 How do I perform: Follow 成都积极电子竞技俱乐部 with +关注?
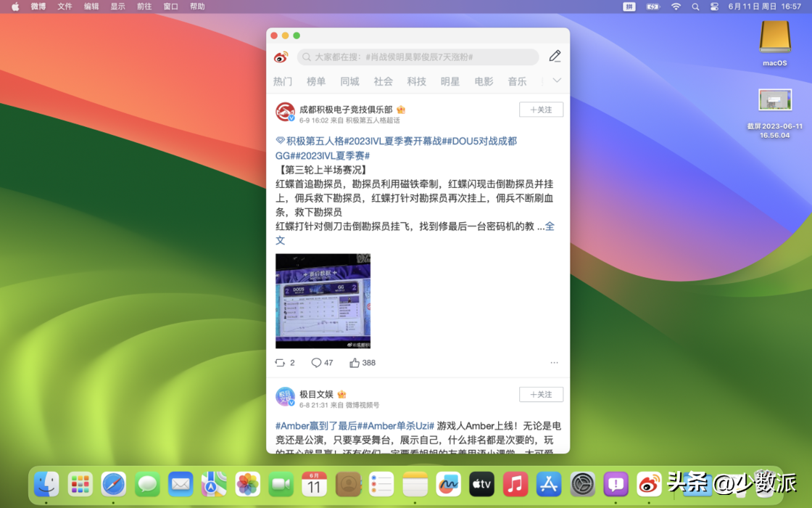click(x=541, y=110)
